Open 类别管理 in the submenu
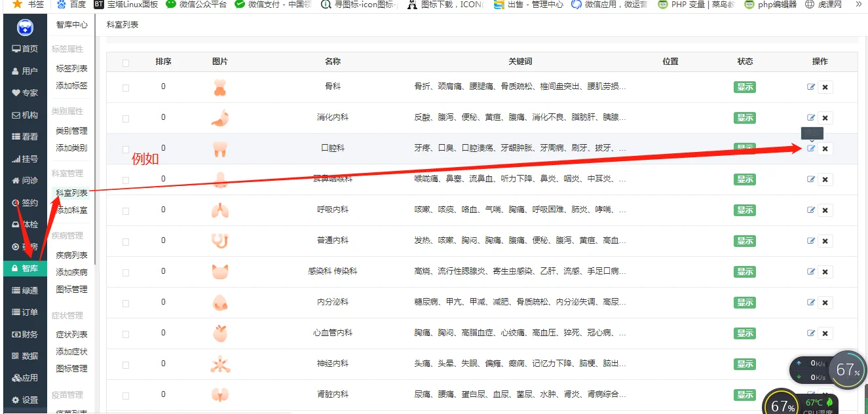Image resolution: width=868 pixels, height=414 pixels. pos(71,131)
